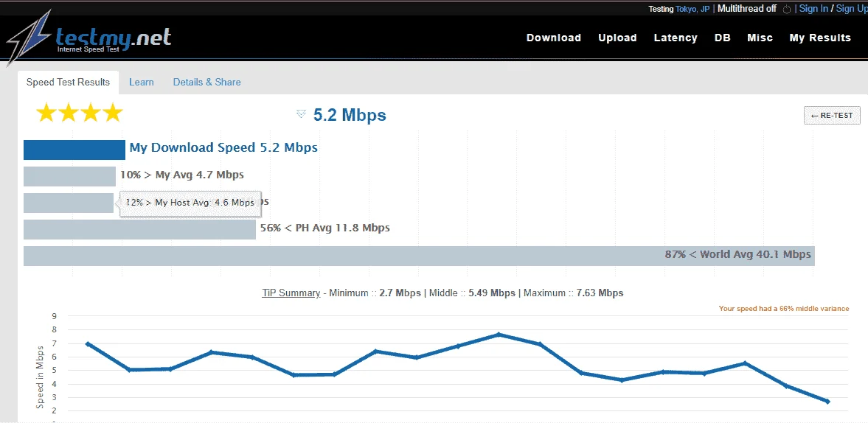This screenshot has width=868, height=423.
Task: Click the Middle 5.49 Mbps value
Action: pyautogui.click(x=492, y=293)
